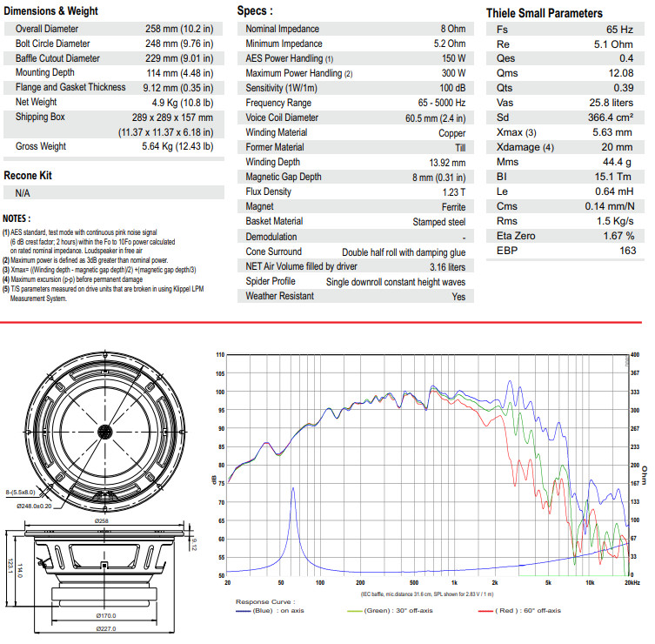Screen dimensions: 655x644
Task: Select the Sd value 366.4 cm²
Action: click(611, 117)
